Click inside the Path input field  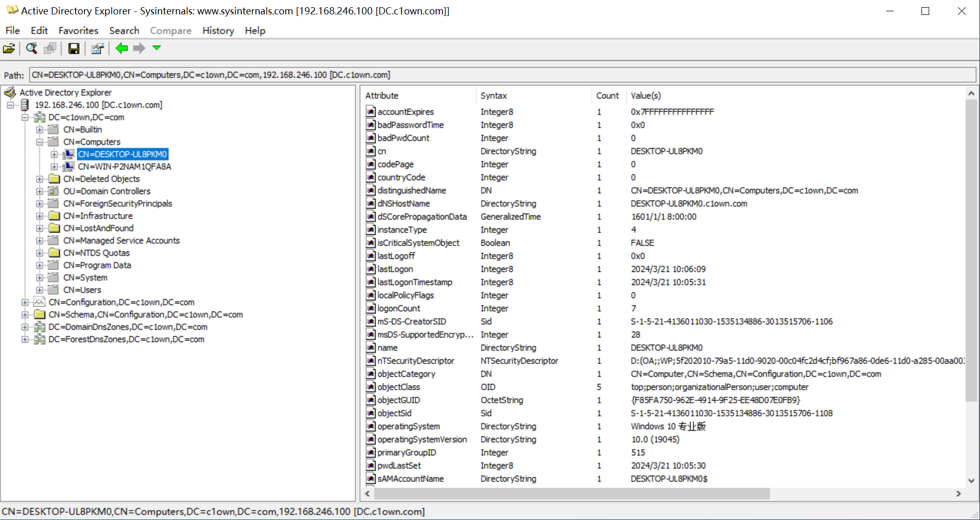click(x=502, y=75)
